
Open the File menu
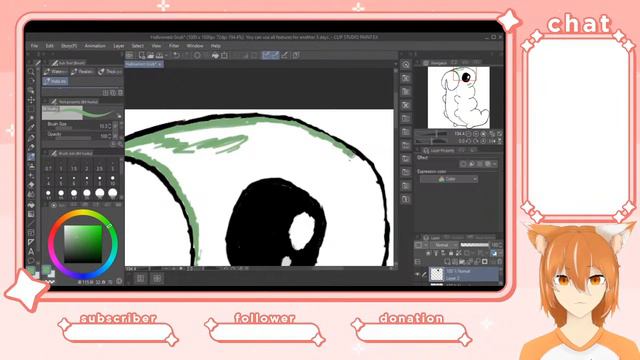(x=34, y=46)
